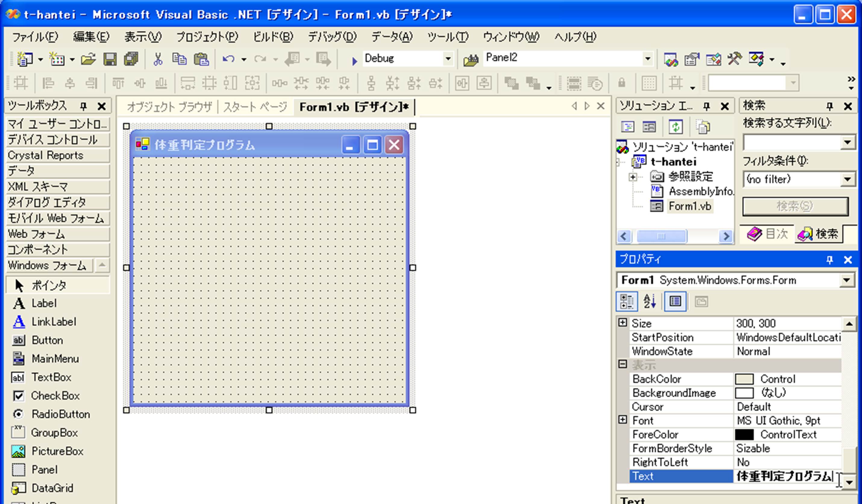The width and height of the screenshot is (862, 504).
Task: Select the RadioButton control in toolbox
Action: point(61,414)
